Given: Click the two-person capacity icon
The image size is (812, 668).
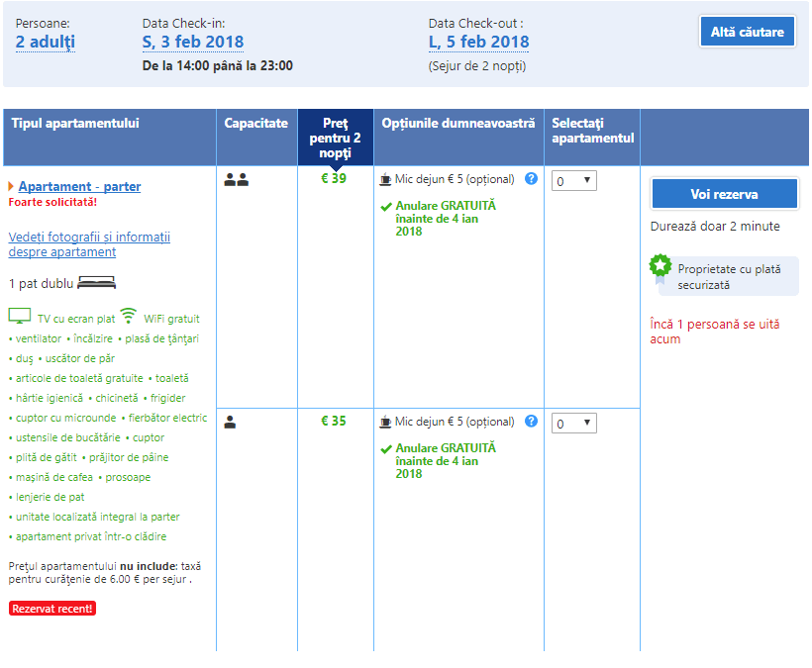Looking at the screenshot, I should point(236,180).
